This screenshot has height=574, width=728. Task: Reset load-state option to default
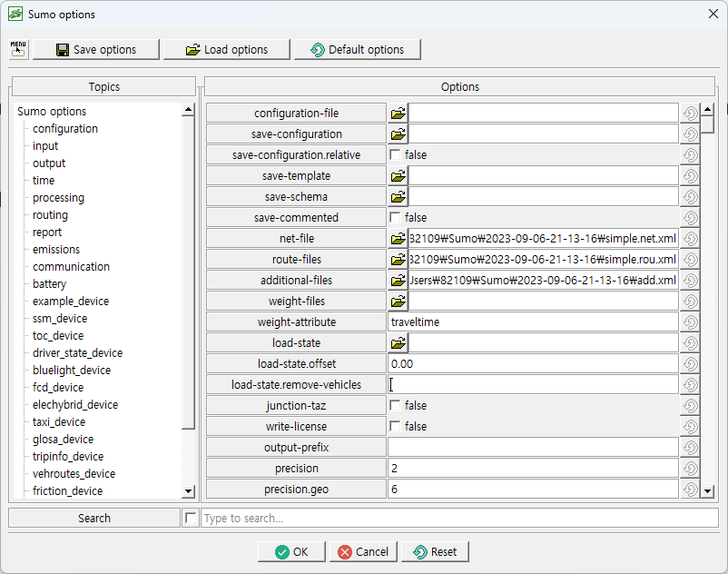click(691, 342)
